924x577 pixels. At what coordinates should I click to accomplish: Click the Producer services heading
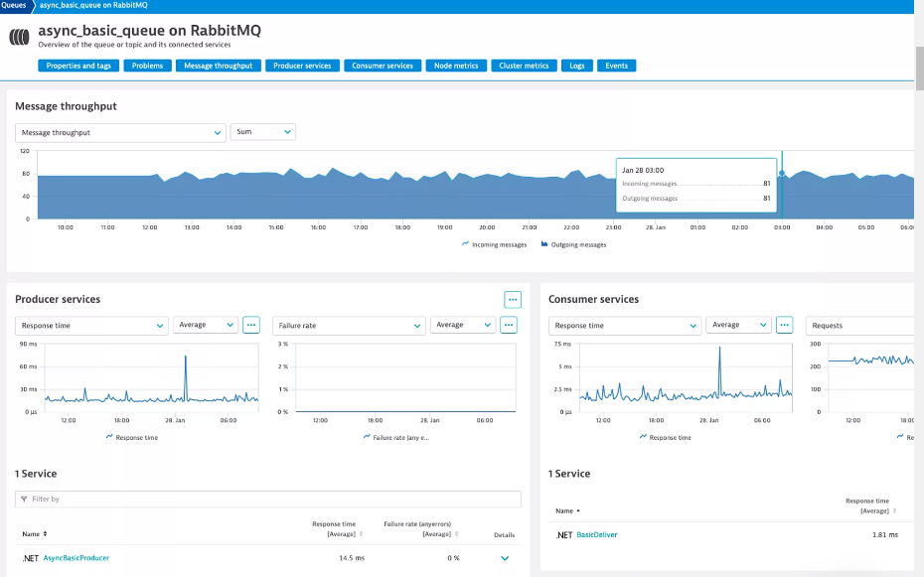58,300
